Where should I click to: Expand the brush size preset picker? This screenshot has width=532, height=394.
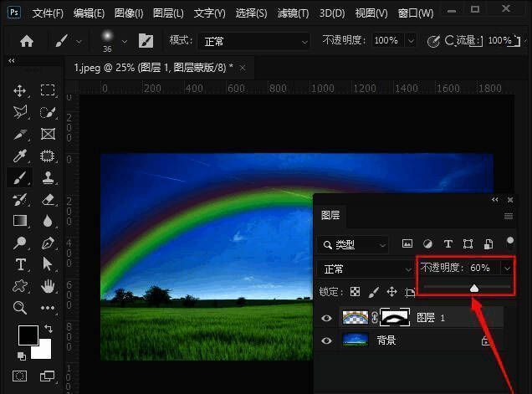coord(125,42)
